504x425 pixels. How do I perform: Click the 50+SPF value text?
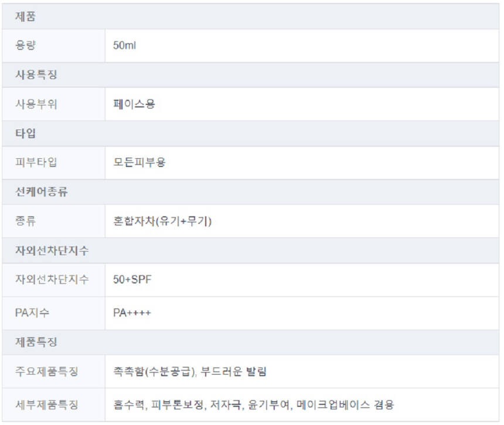(132, 280)
